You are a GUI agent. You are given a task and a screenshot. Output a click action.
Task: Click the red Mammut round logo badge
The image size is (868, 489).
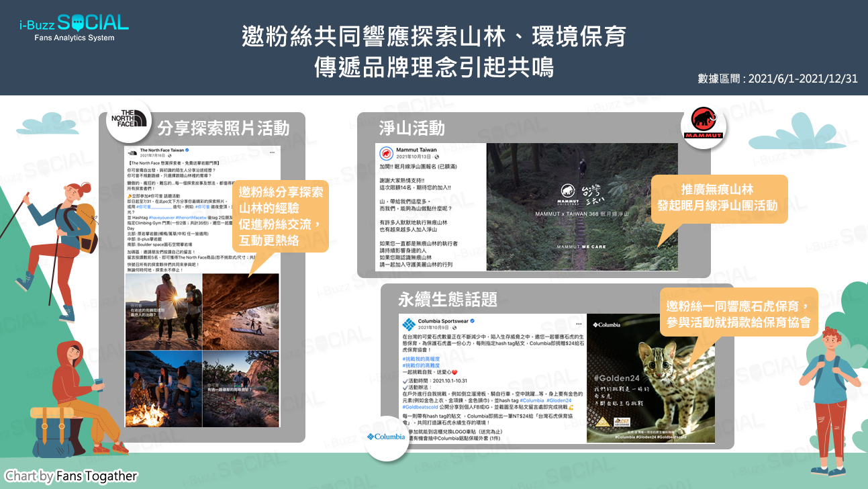pyautogui.click(x=702, y=125)
